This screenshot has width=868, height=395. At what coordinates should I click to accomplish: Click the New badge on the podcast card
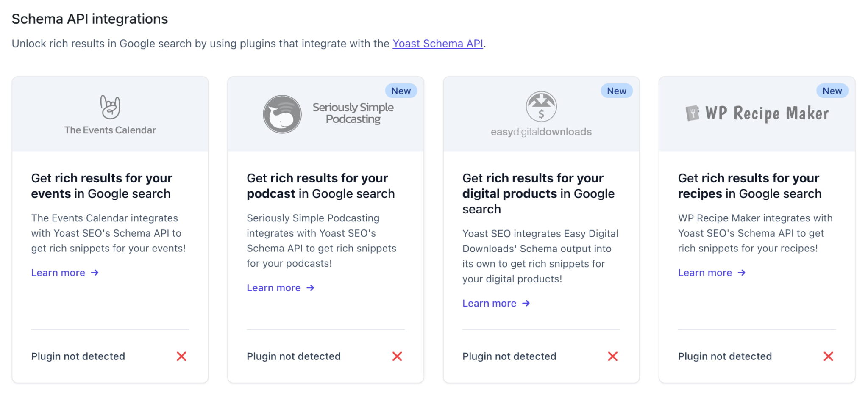[401, 90]
